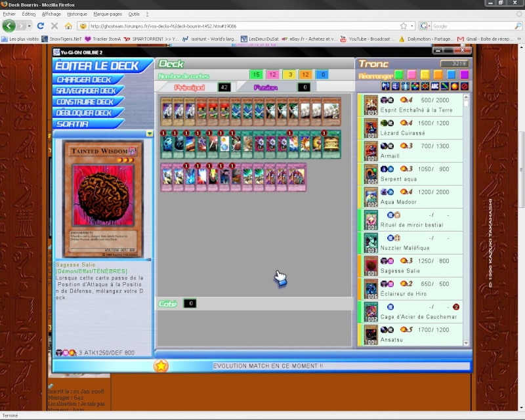Sort trunk alphabetically with the ABC icon
This screenshot has width=525, height=420.
[x=434, y=87]
